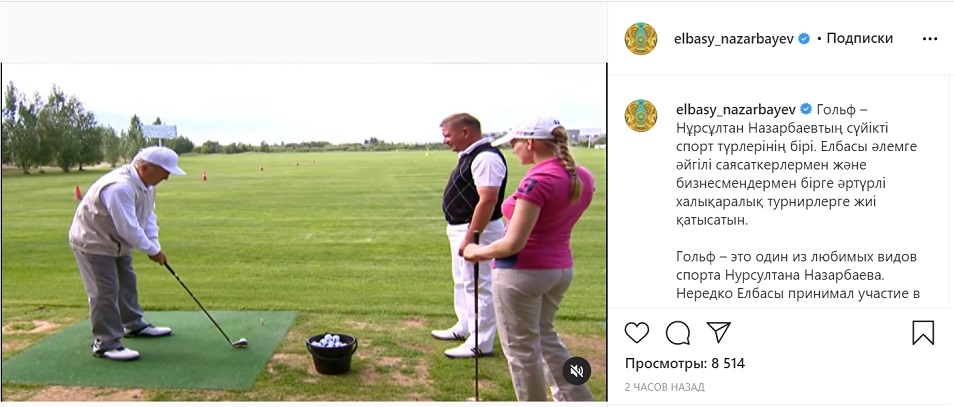The width and height of the screenshot is (954, 407).
Task: Click the 2 ЧАСОВ НАЗАД timestamp
Action: (x=664, y=387)
